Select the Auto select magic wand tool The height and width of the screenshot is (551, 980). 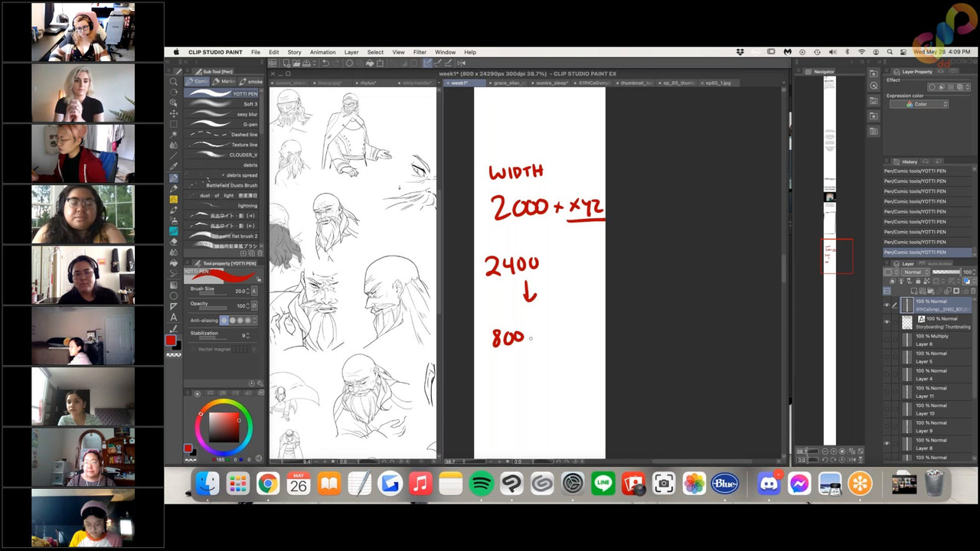click(x=174, y=135)
